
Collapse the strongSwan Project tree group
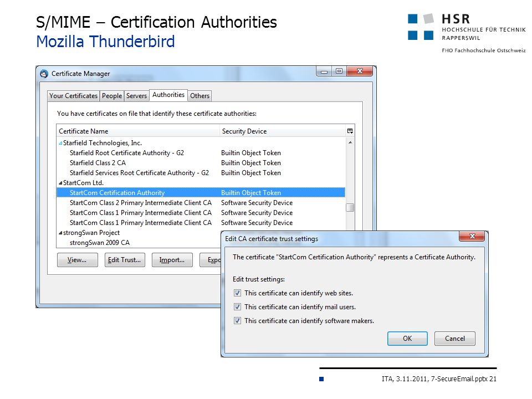point(60,233)
